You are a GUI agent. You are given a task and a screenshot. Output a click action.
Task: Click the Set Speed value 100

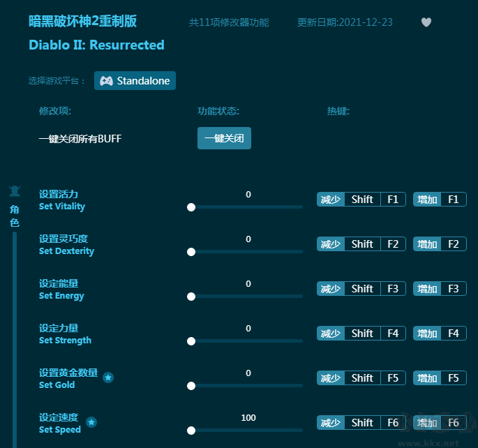pyautogui.click(x=248, y=418)
